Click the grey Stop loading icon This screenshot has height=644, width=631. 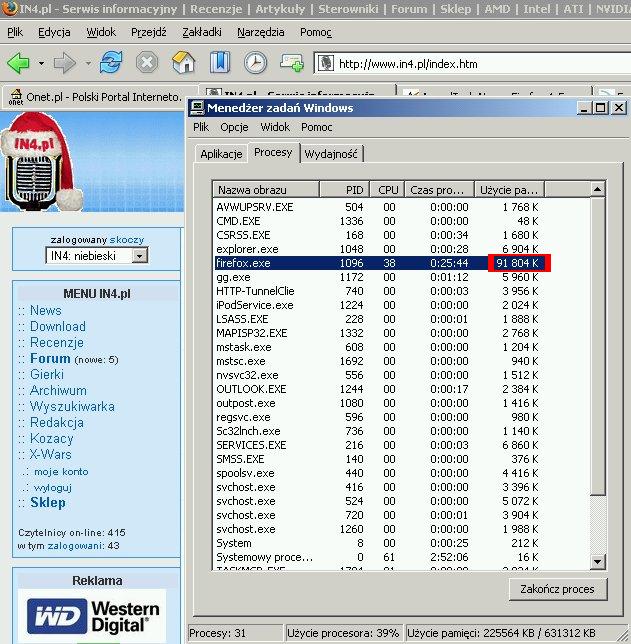point(147,63)
